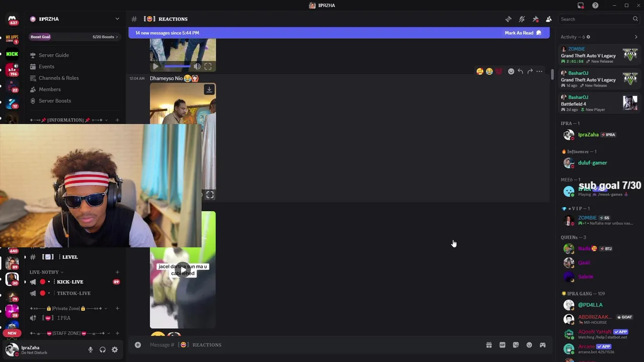Open the TIKTOK-LIVE announcement channel
This screenshot has width=644, height=362.
74,293
